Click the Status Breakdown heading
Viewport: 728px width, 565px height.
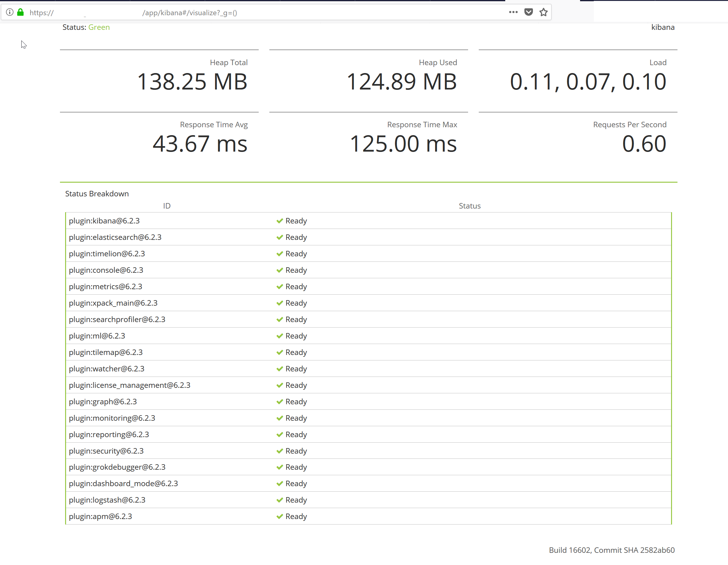point(97,194)
